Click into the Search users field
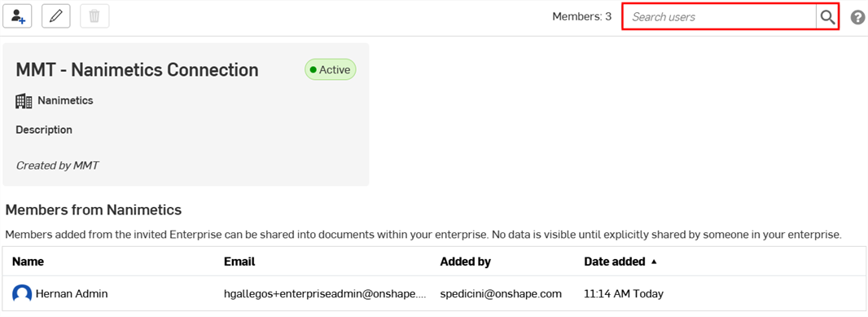The width and height of the screenshot is (868, 317). [x=720, y=16]
